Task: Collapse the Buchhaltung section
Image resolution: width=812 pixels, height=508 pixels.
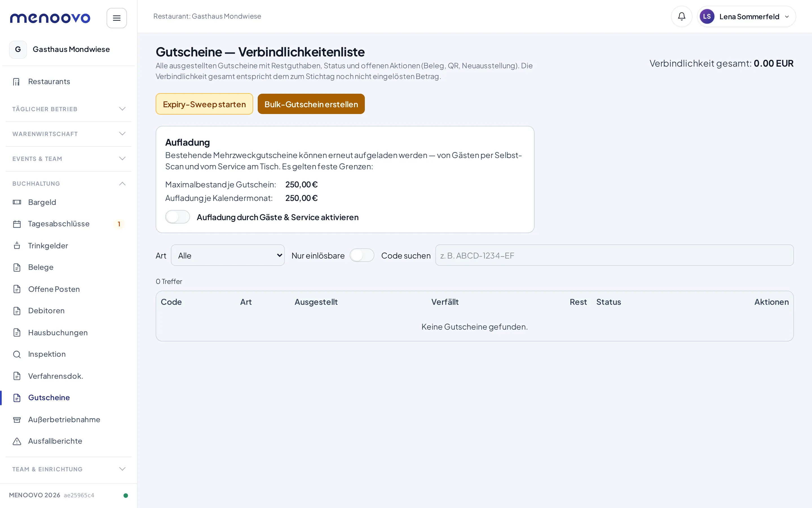Action: click(69, 183)
